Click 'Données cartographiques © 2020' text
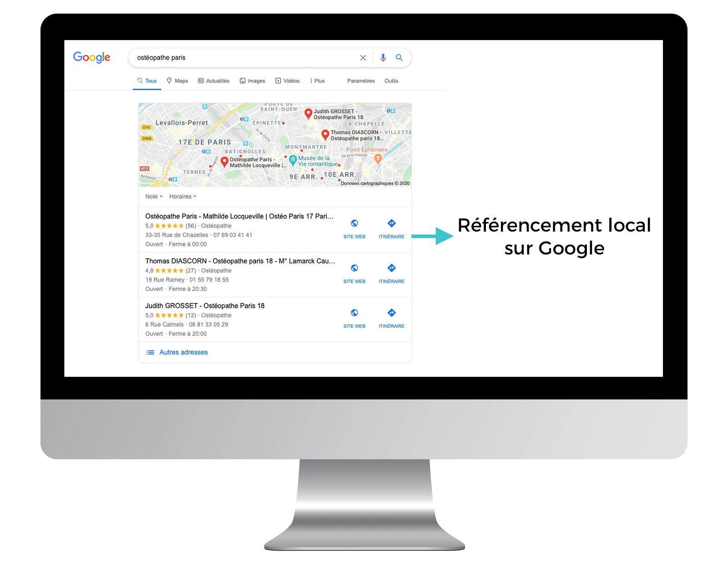Image resolution: width=728 pixels, height=566 pixels. click(x=375, y=183)
